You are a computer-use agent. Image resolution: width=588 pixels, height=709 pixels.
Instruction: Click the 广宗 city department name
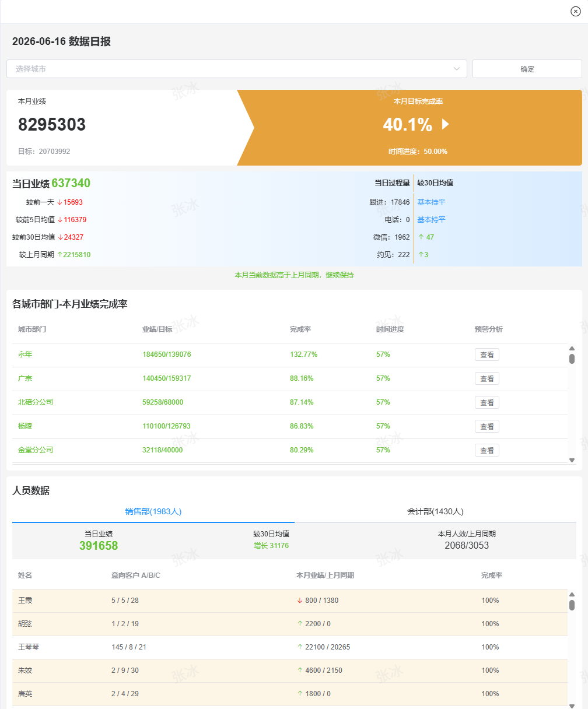(x=25, y=378)
